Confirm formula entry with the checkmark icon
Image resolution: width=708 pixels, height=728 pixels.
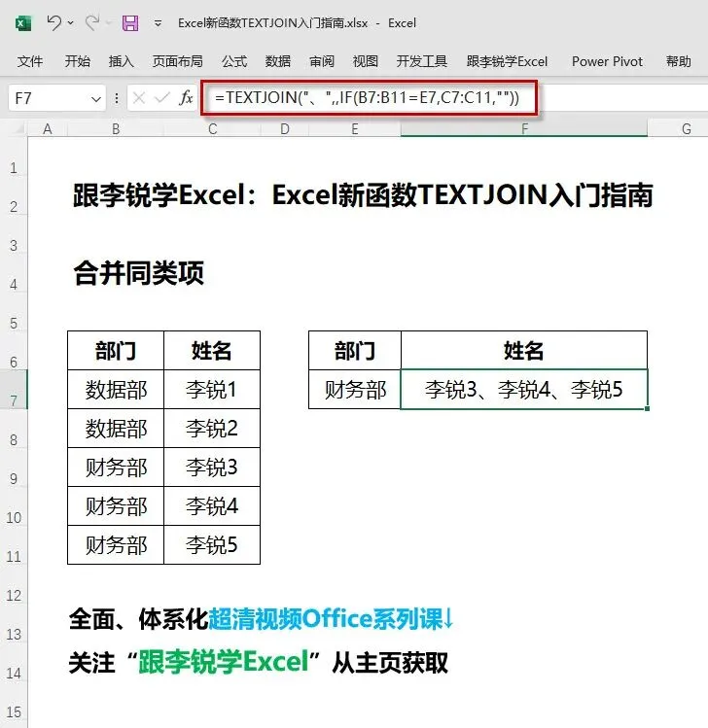tap(161, 98)
